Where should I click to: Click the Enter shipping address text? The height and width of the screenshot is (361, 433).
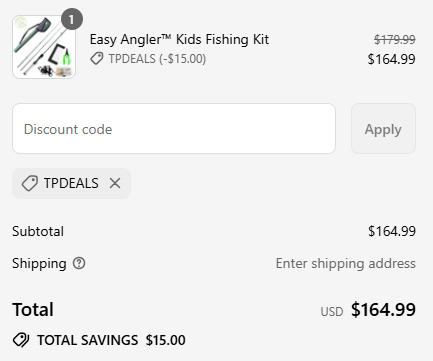pyautogui.click(x=346, y=264)
